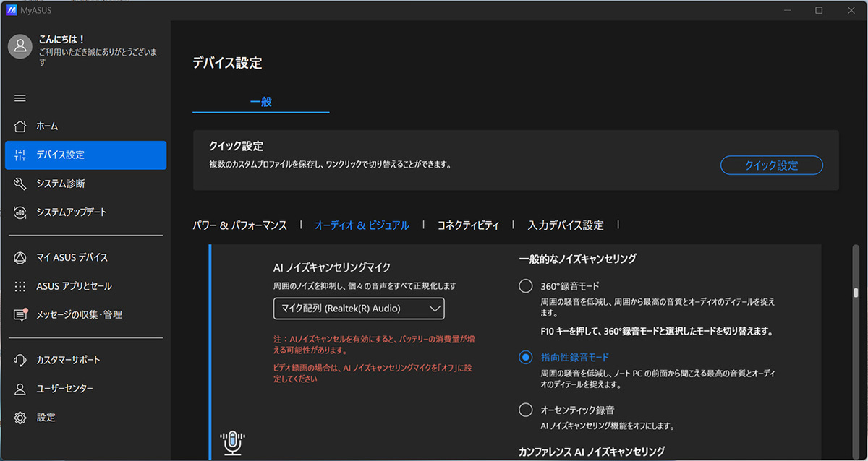Click the ユーザーセンター person icon
The image size is (868, 461).
[x=20, y=389]
